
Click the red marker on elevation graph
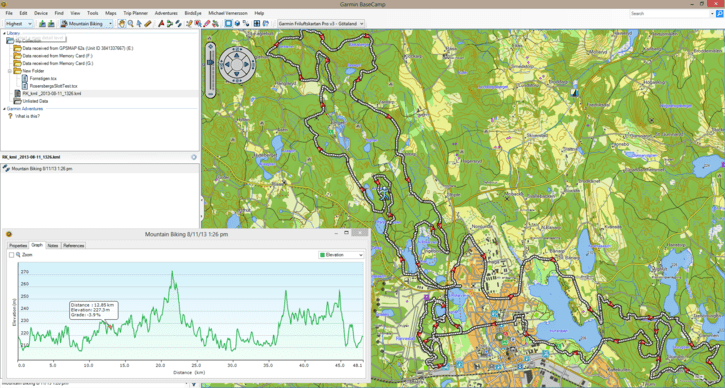pos(110,327)
